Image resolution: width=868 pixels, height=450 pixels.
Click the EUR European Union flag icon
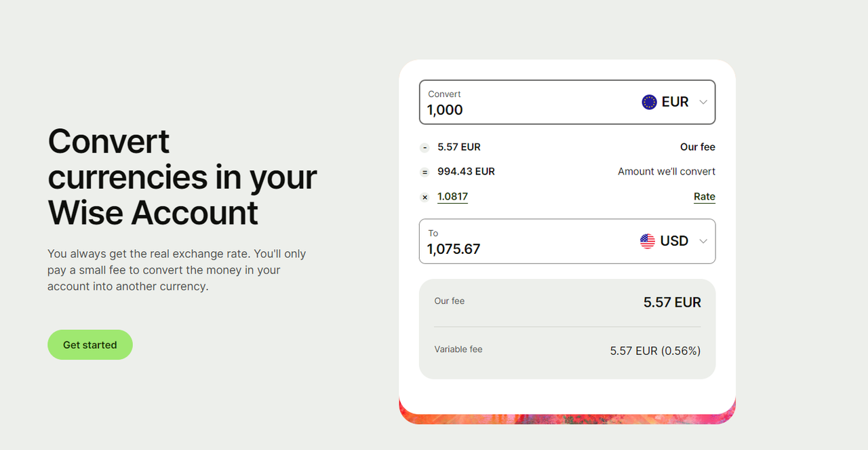(649, 102)
